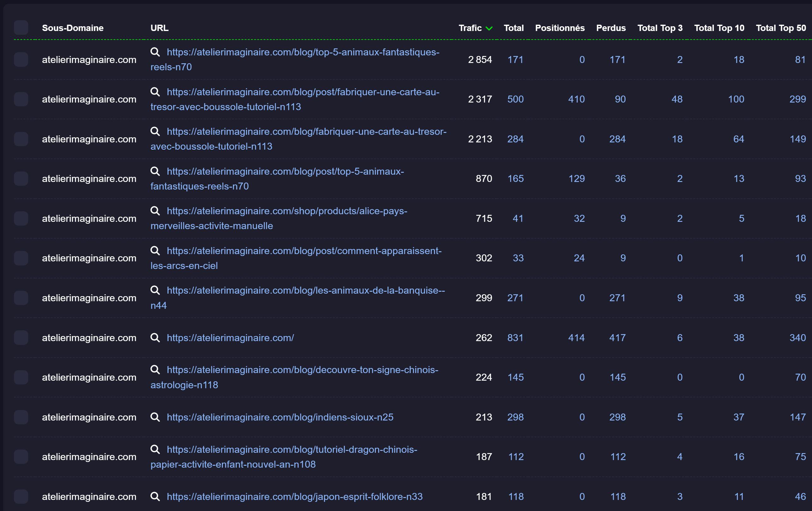Click magnifier icon beside indiens-sioux-n25 URL

[155, 417]
